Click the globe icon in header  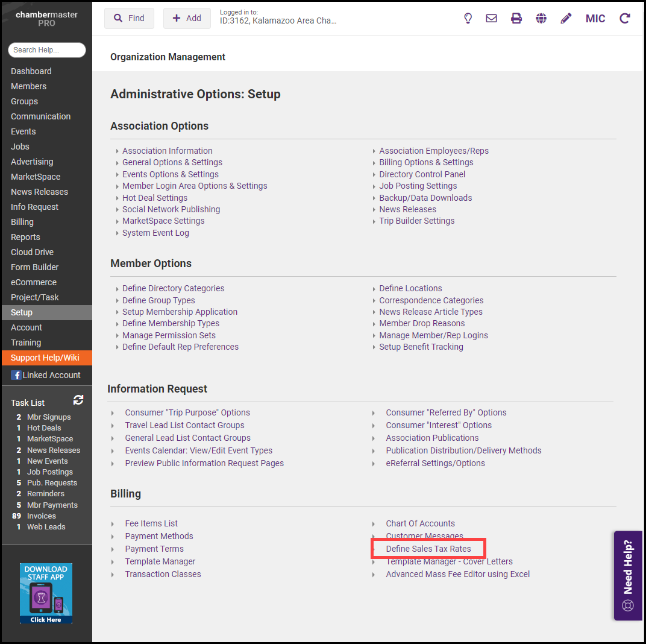tap(541, 18)
